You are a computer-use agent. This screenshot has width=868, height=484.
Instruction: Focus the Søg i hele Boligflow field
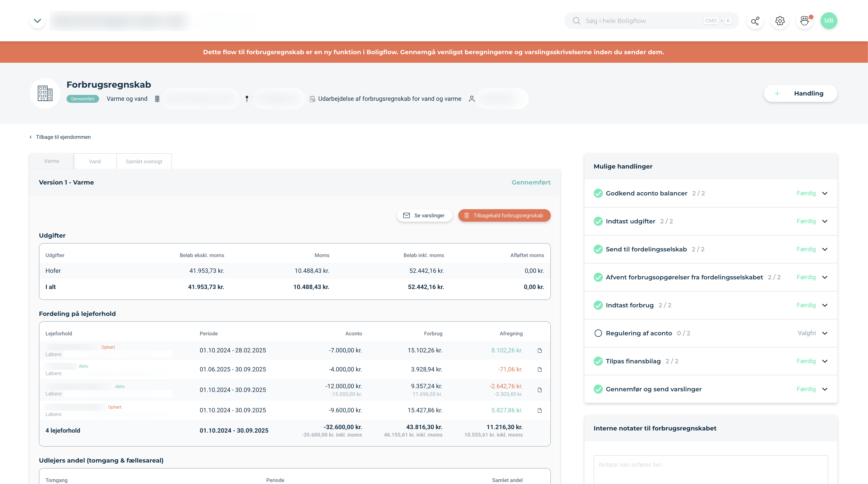pos(640,21)
